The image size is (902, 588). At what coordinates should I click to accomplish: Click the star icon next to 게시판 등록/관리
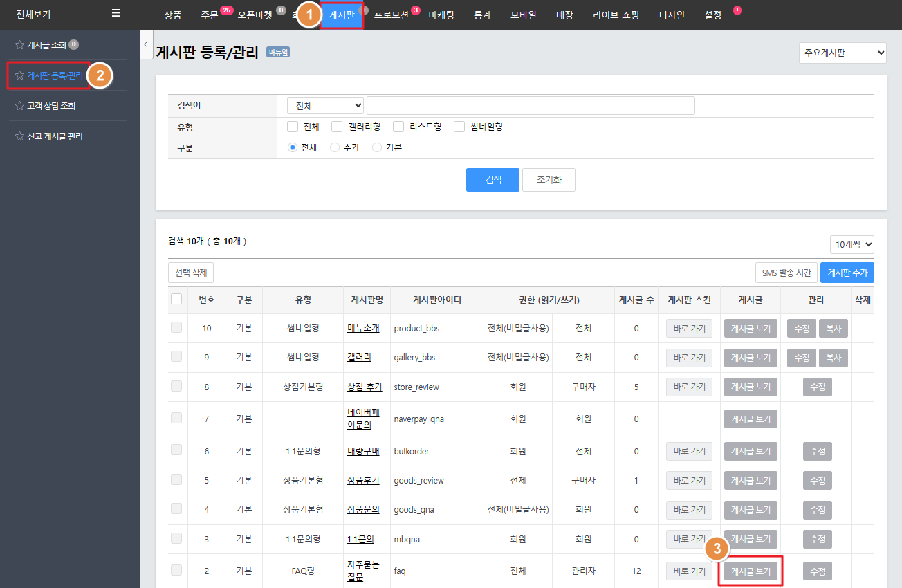point(19,75)
